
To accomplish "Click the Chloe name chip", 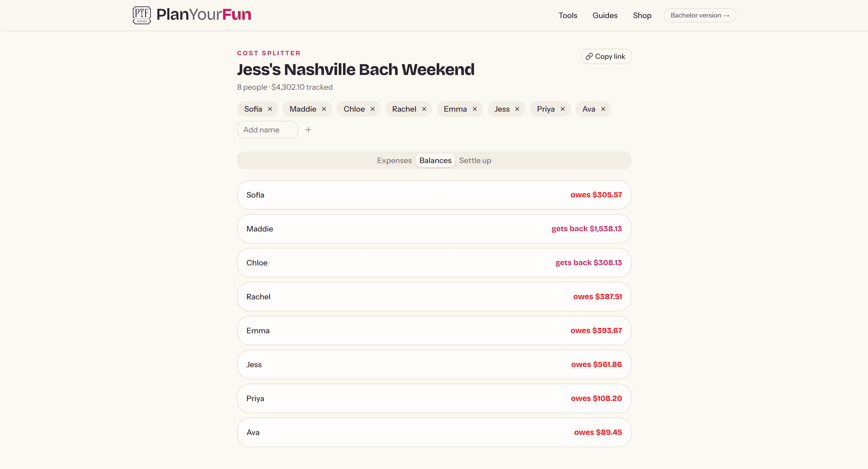I will click(x=358, y=109).
